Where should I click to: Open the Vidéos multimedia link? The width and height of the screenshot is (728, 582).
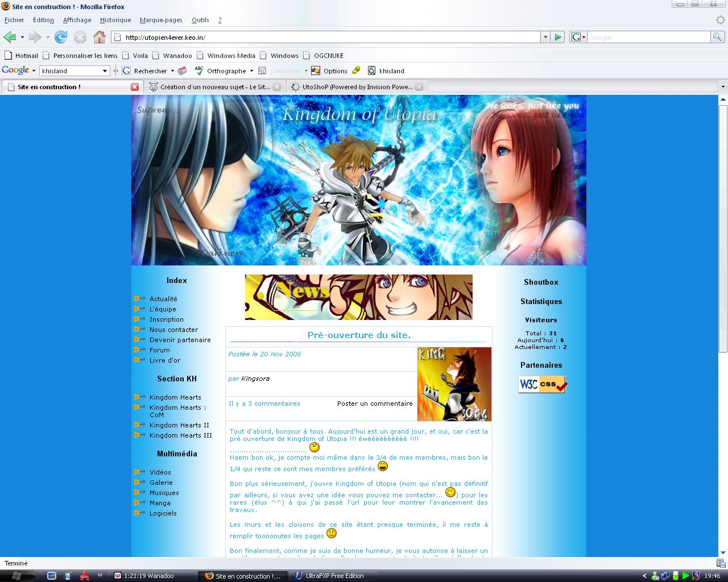(160, 472)
